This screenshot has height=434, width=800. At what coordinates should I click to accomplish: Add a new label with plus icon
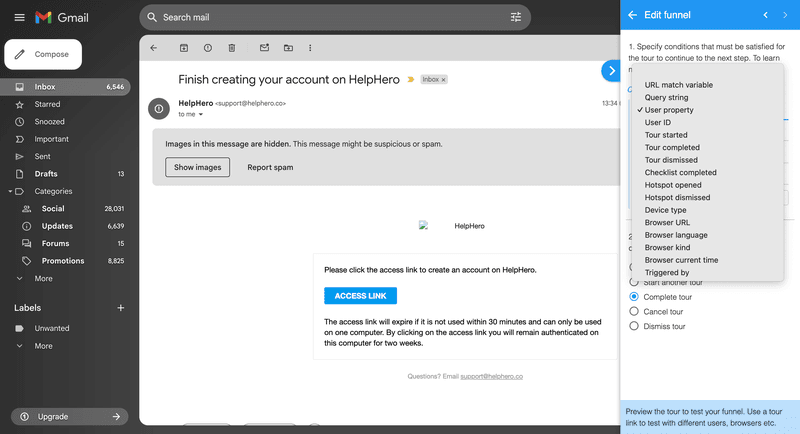[x=121, y=308]
